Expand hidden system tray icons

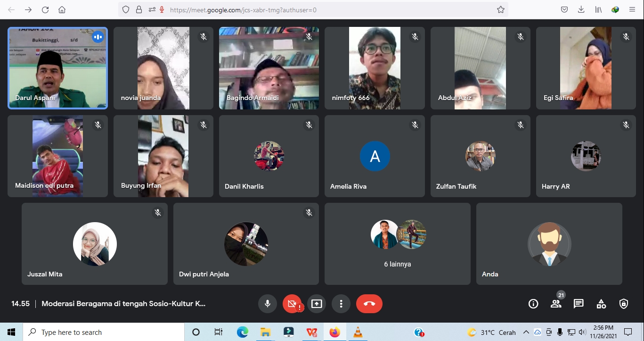(526, 333)
